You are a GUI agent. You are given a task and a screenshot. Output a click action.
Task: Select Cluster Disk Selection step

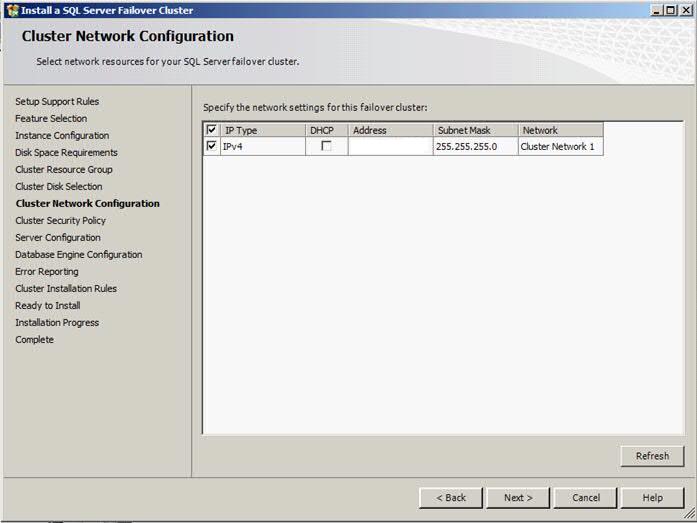[59, 186]
